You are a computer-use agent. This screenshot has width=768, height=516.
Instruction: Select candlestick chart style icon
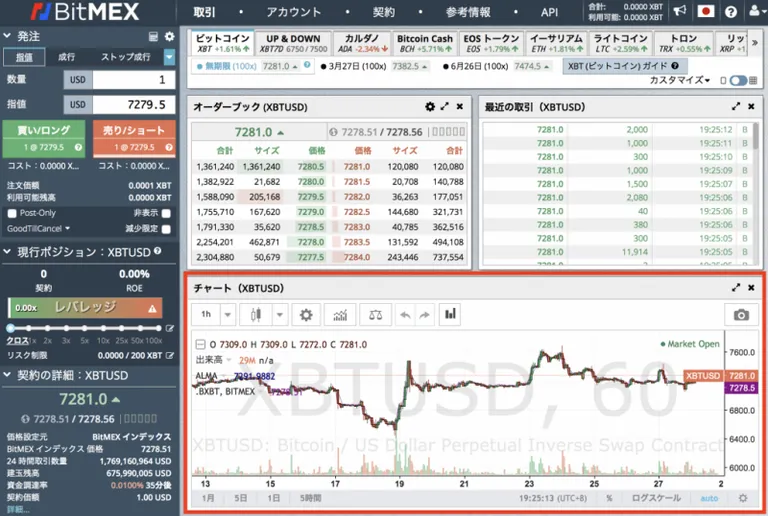pyautogui.click(x=256, y=314)
